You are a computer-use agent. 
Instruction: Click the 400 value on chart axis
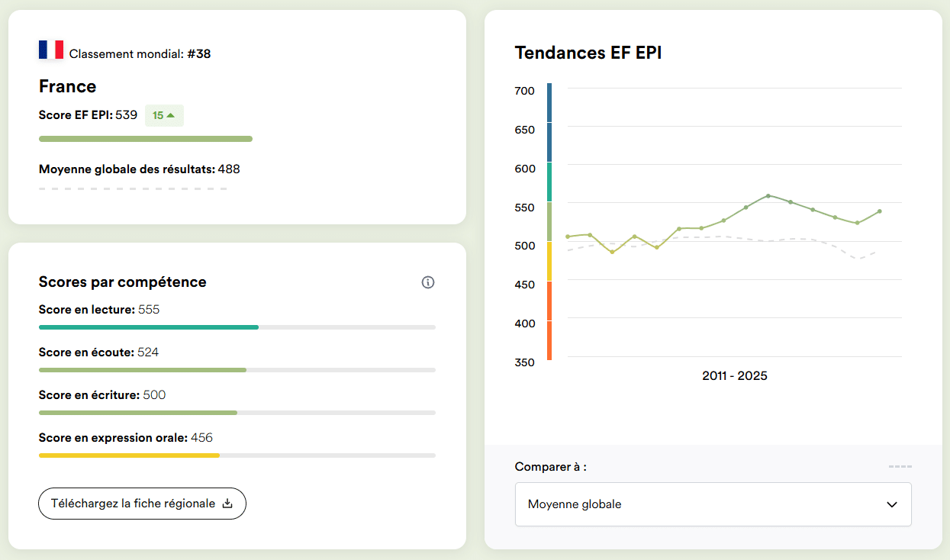(x=525, y=323)
